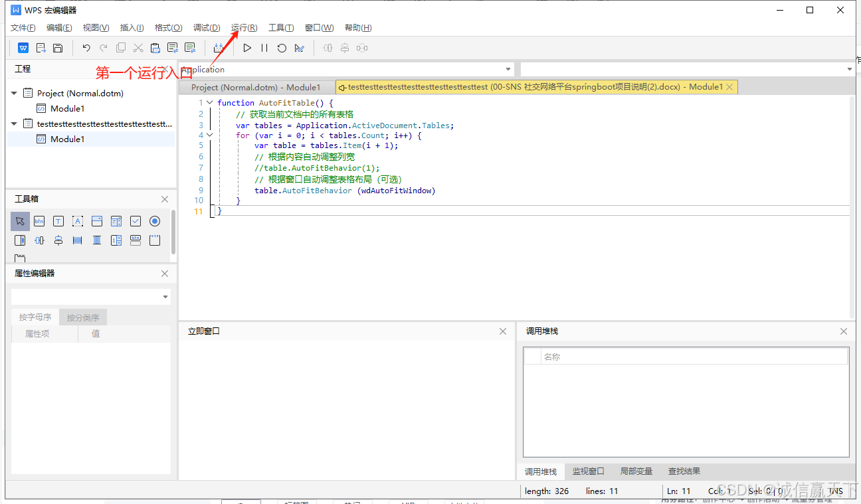The width and height of the screenshot is (861, 504).
Task: Click the 'length: 326' status bar entry
Action: click(x=547, y=491)
